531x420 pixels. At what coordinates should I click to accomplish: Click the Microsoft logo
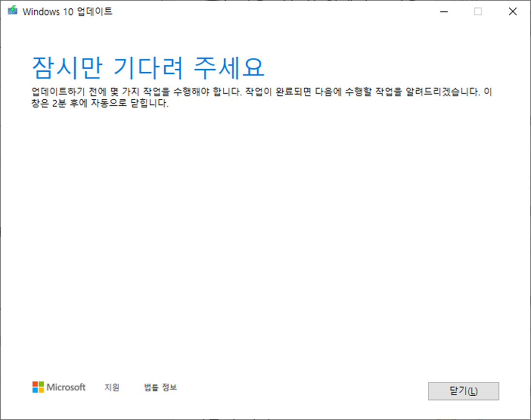tap(59, 387)
